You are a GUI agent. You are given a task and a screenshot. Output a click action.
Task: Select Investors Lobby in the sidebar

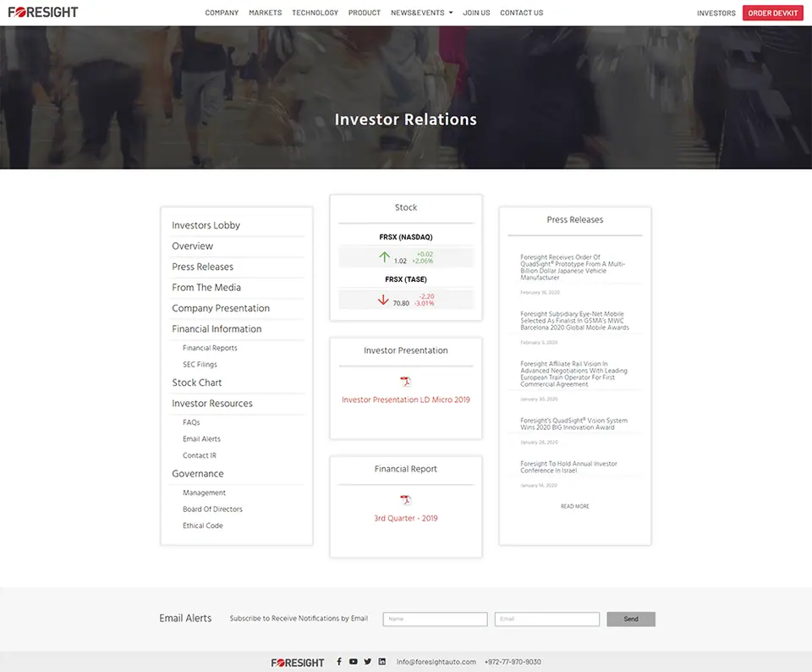point(206,225)
